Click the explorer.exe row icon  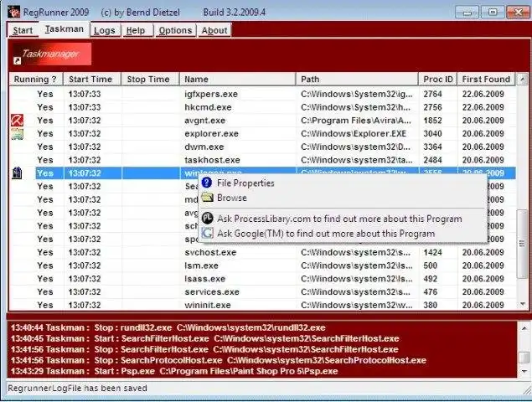(x=17, y=134)
